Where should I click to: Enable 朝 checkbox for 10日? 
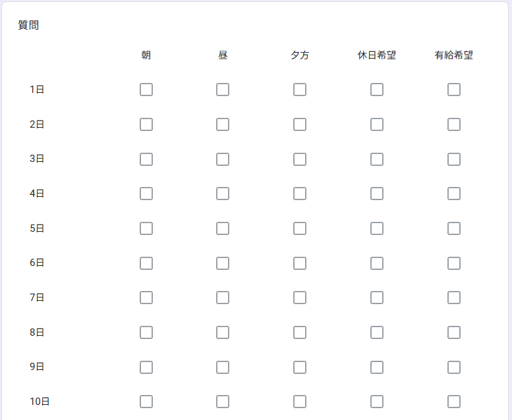pos(146,402)
